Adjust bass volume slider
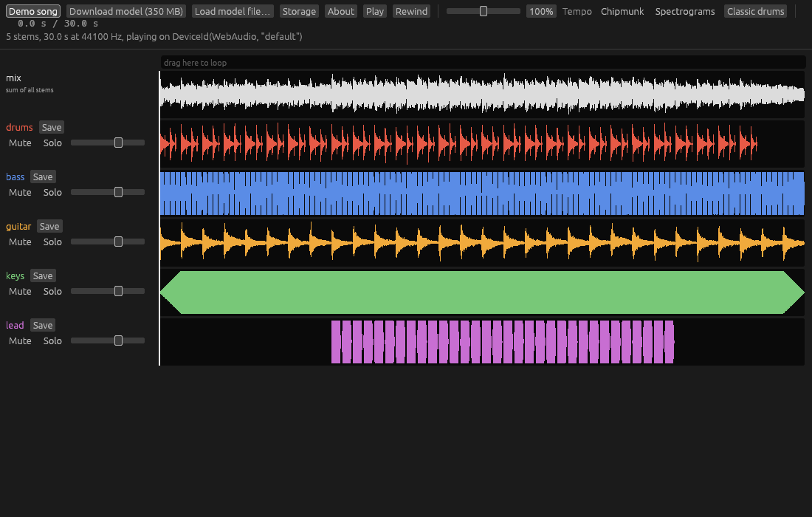This screenshot has width=812, height=517. (108, 192)
